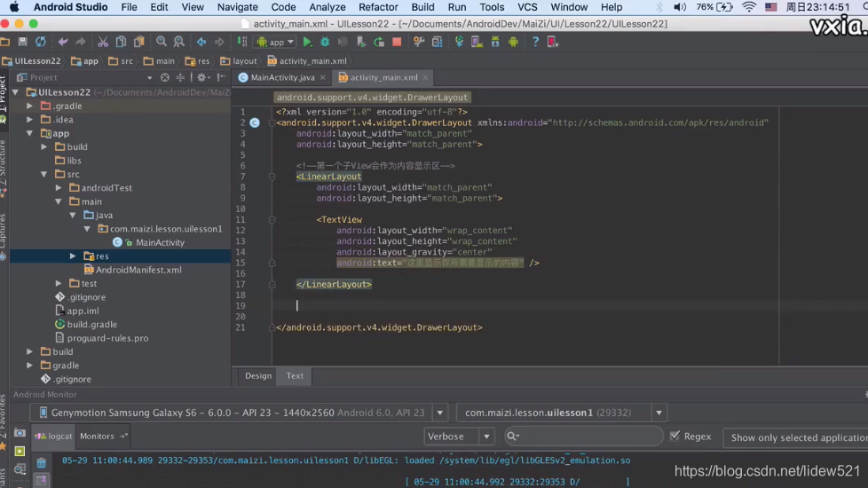Click the Make Project icon
The image size is (868, 488).
[242, 42]
